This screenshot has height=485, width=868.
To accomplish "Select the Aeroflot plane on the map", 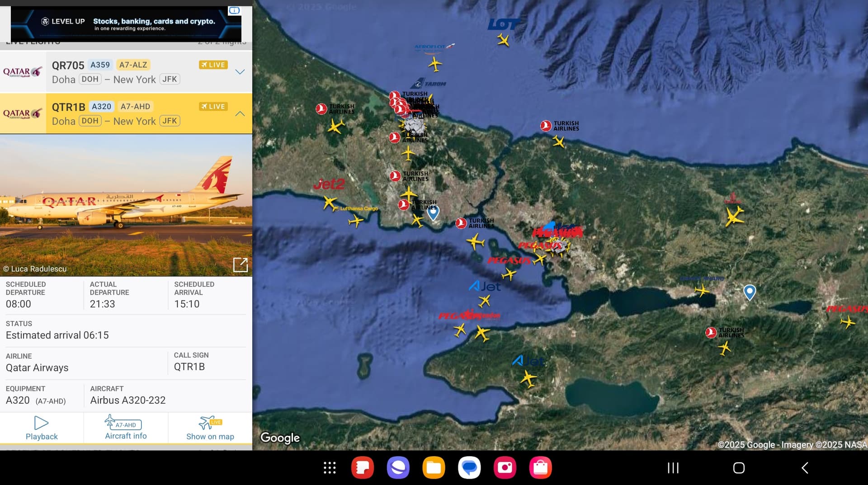I will (x=435, y=64).
